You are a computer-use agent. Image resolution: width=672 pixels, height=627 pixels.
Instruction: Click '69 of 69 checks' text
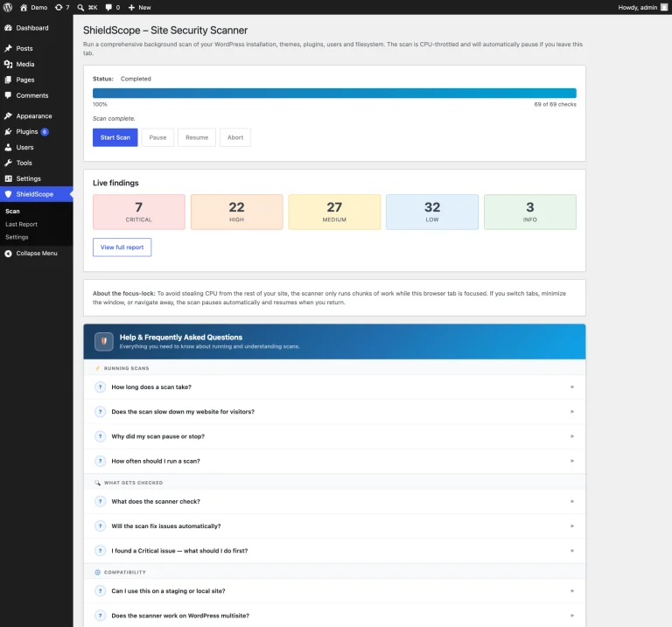pos(555,105)
